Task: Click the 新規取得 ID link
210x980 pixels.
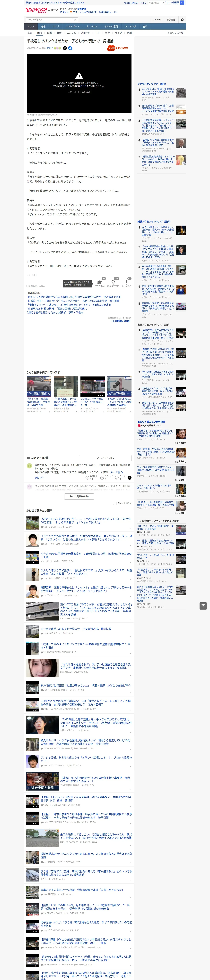Action: pyautogui.click(x=82, y=9)
